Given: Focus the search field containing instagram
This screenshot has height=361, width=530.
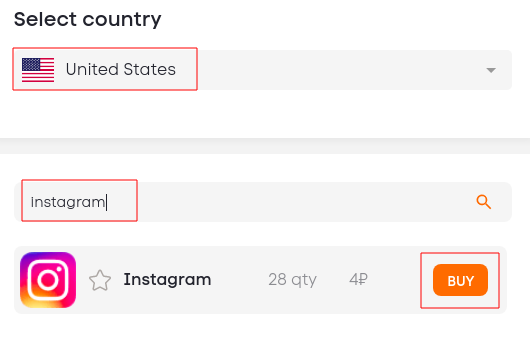Looking at the screenshot, I should [x=262, y=202].
